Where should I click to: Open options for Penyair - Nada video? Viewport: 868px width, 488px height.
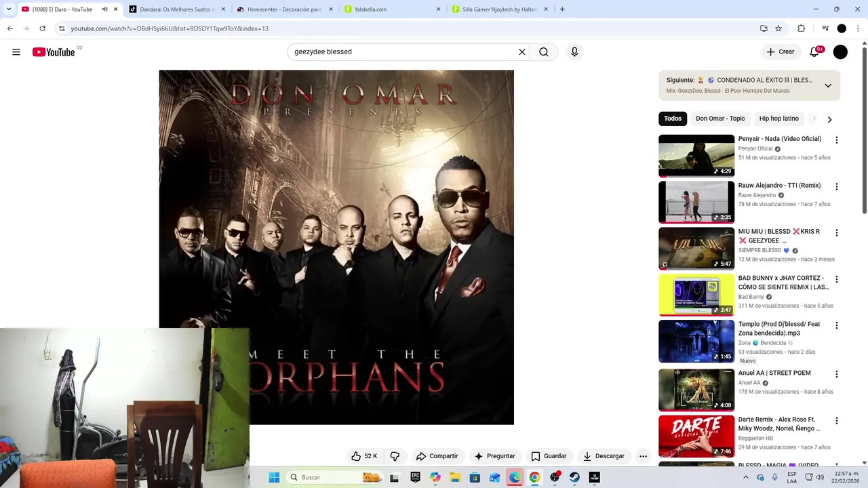click(x=836, y=140)
